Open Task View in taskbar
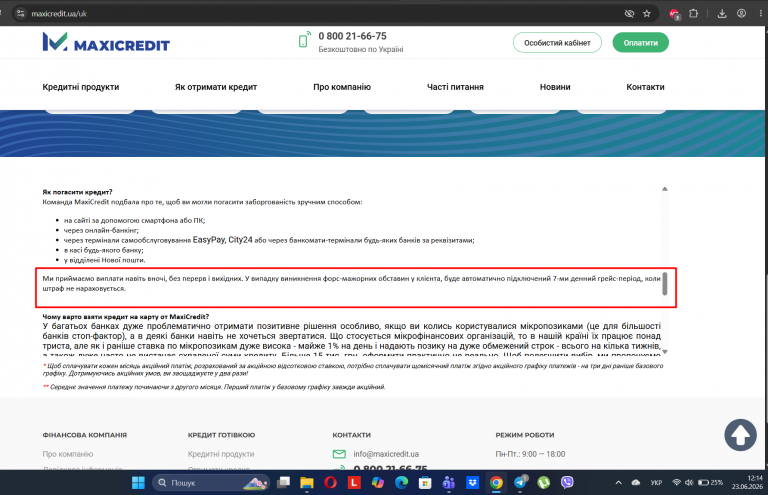The width and height of the screenshot is (768, 495). 283,483
